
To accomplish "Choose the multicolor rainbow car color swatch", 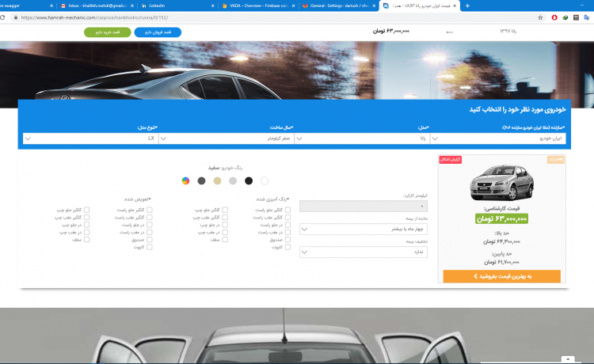I will (185, 181).
